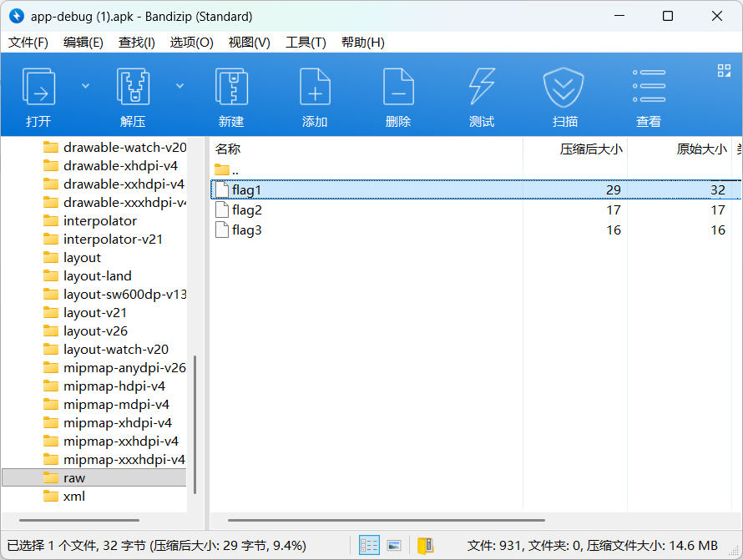
Task: Select the xml folder in tree
Action: pos(64,496)
